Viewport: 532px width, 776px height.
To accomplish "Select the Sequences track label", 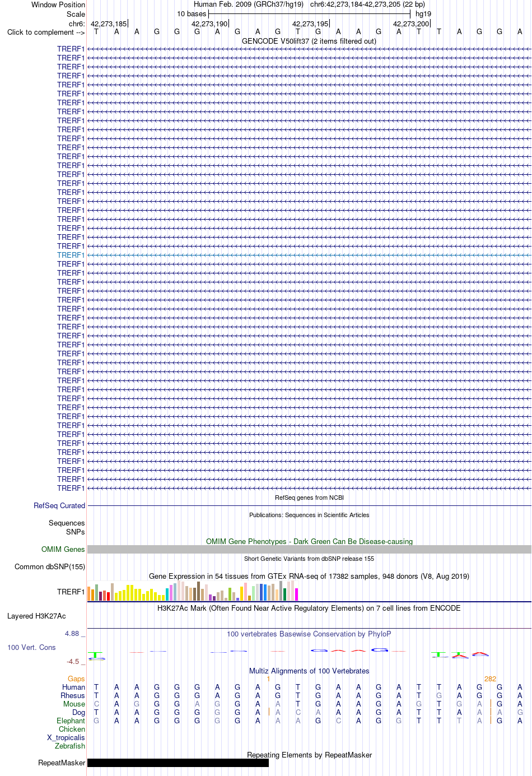I will pyautogui.click(x=67, y=523).
